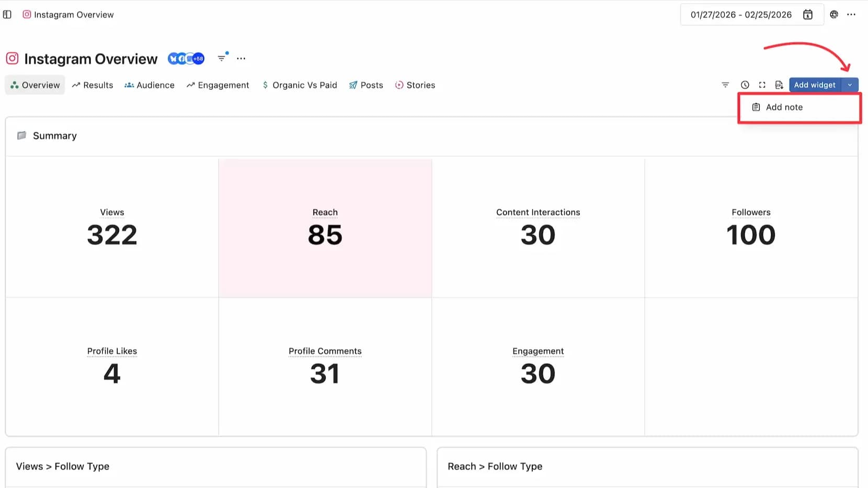868x488 pixels.
Task: Click the Add widget button
Action: pos(814,85)
